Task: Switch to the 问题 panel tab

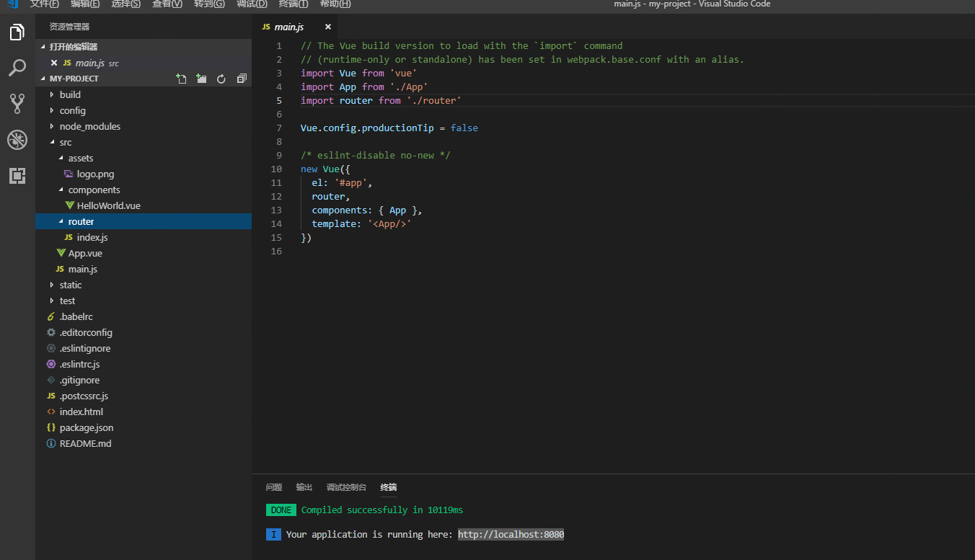Action: 274,487
